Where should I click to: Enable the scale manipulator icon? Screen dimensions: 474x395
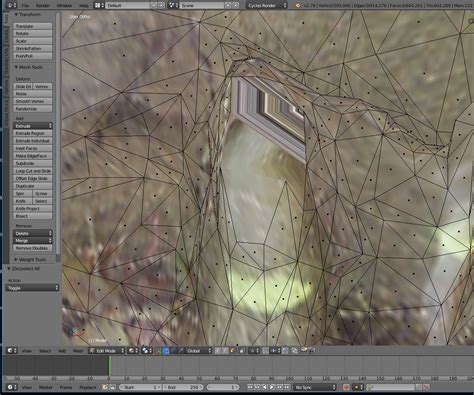pos(181,350)
